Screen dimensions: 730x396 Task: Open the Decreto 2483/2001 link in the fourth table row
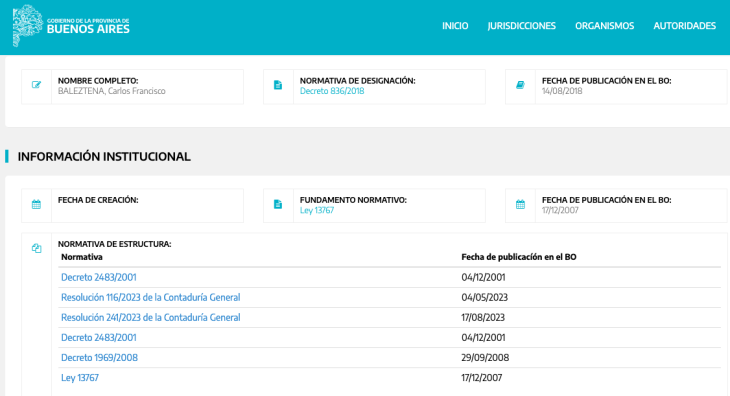pyautogui.click(x=99, y=337)
